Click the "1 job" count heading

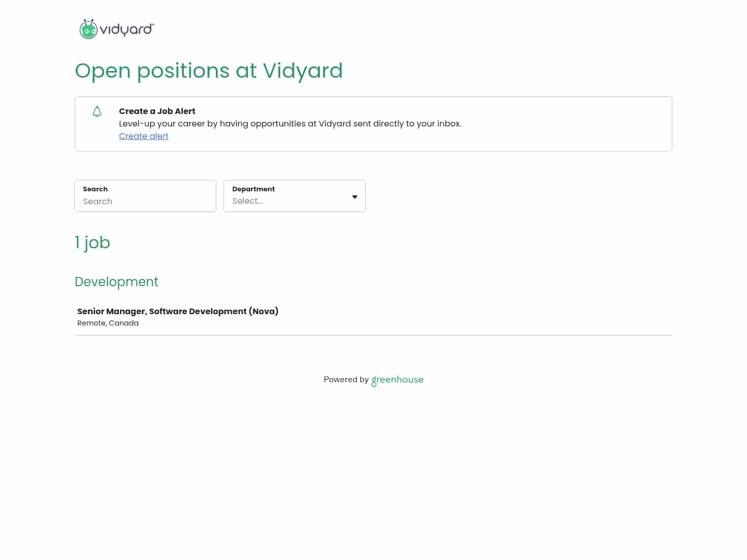pyautogui.click(x=92, y=242)
